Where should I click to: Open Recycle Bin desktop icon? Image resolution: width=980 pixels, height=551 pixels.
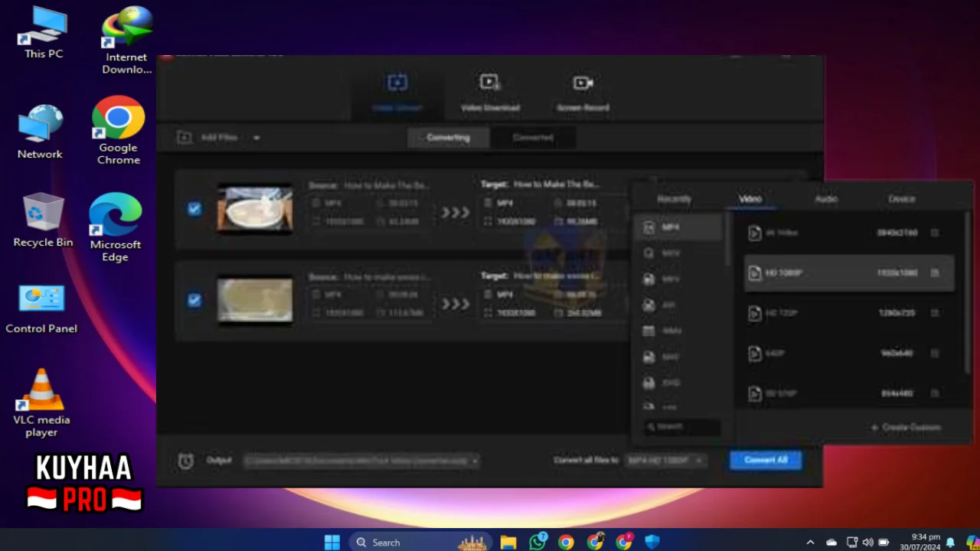43,220
